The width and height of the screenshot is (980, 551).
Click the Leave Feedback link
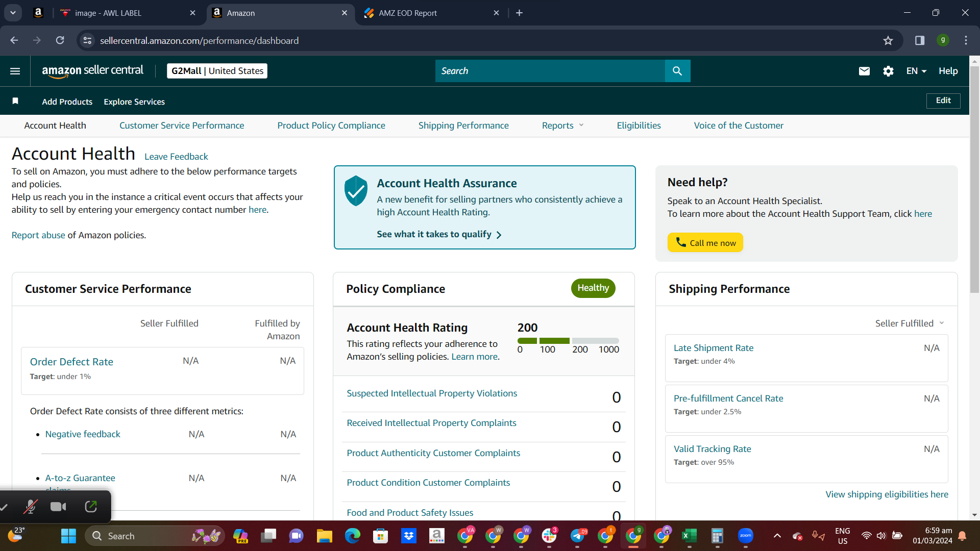click(x=176, y=157)
